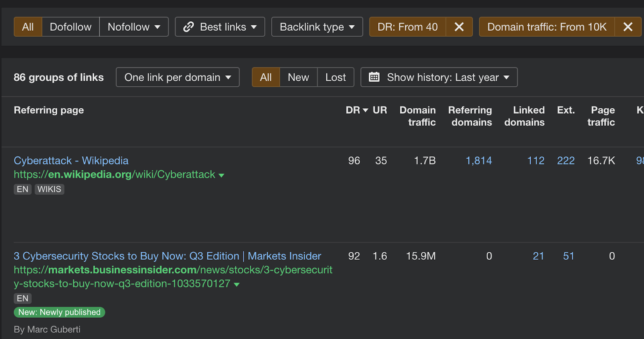The width and height of the screenshot is (644, 339).
Task: Open the 21 linked domains link
Action: (x=538, y=256)
